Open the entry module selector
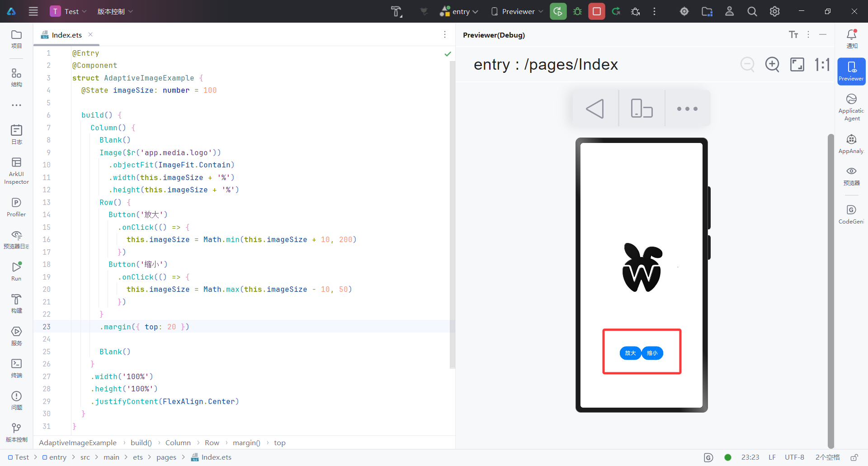Viewport: 868px width, 466px height. coord(459,11)
